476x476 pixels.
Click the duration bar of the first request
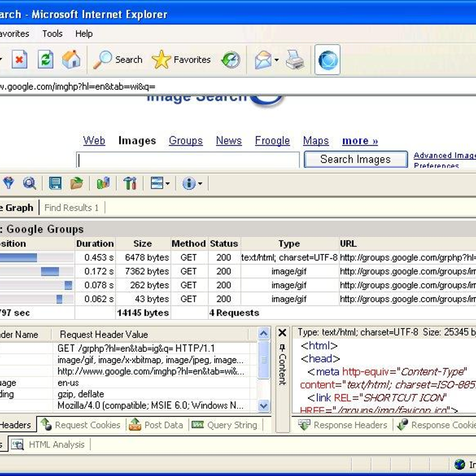[x=19, y=257]
